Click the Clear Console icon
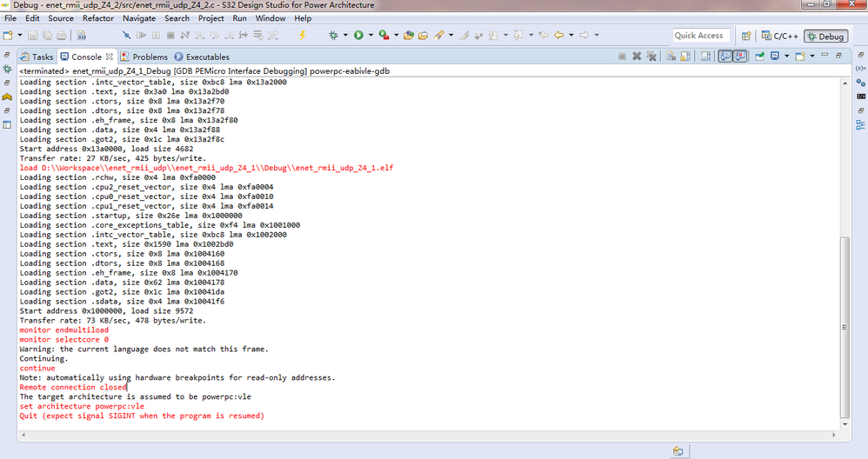This screenshot has height=459, width=868. click(671, 57)
